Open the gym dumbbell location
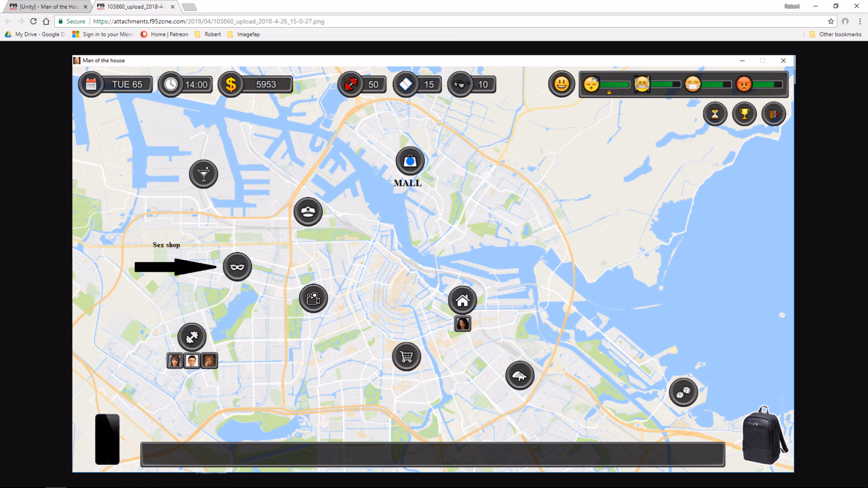 pos(192,337)
